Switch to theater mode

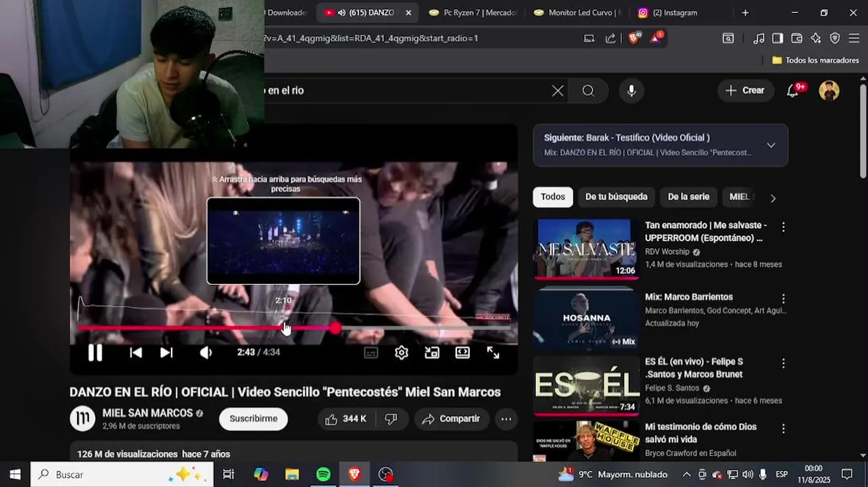click(x=462, y=352)
